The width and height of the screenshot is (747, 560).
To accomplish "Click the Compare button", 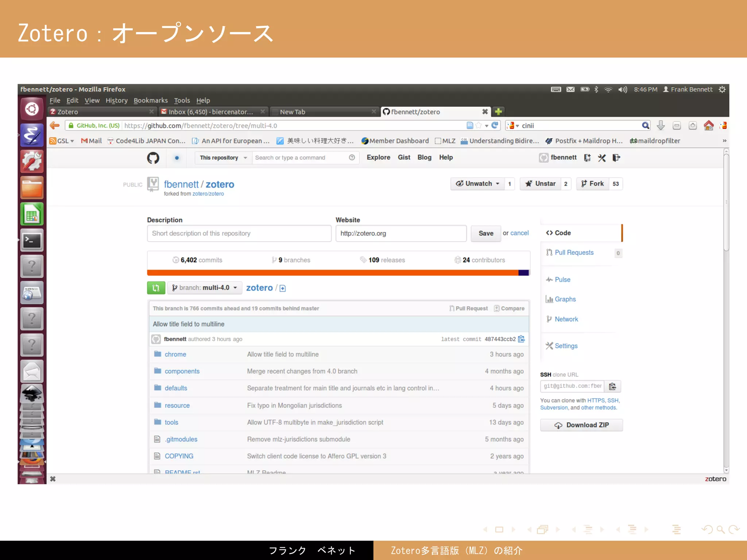I will click(x=509, y=308).
